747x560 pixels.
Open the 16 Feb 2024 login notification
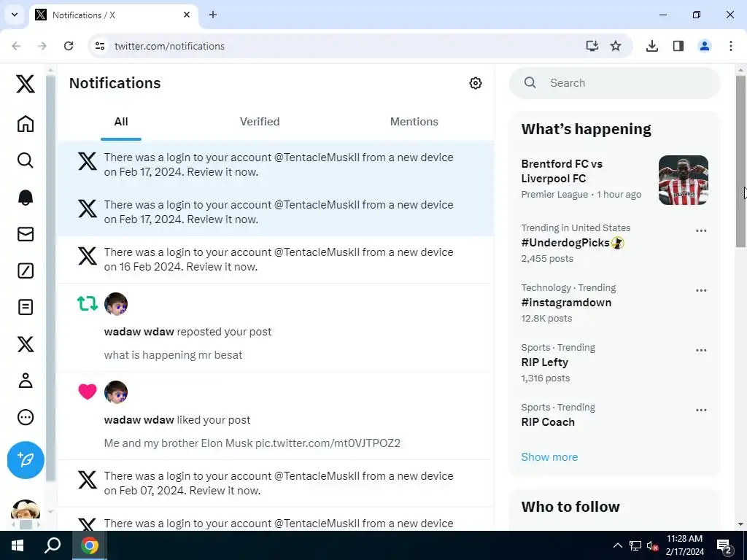point(275,260)
